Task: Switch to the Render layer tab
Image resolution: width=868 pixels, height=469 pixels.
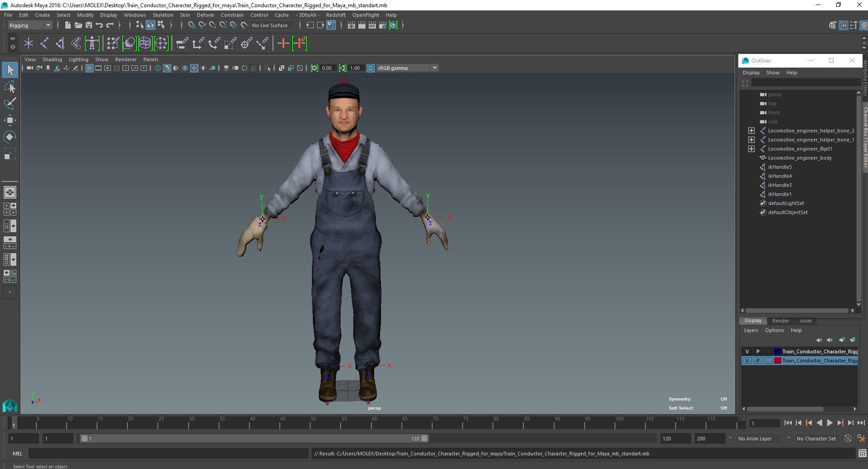Action: click(x=780, y=321)
